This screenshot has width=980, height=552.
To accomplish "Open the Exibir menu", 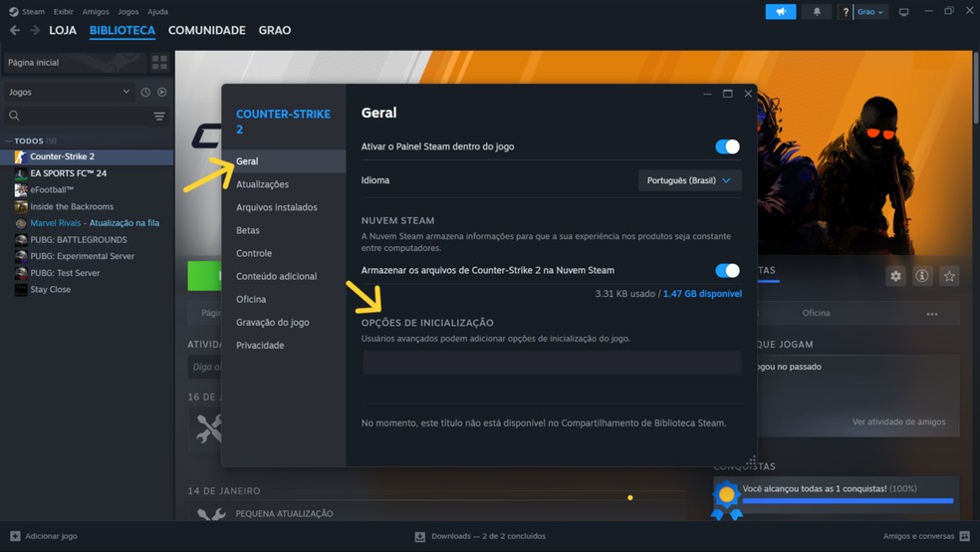I will click(63, 11).
